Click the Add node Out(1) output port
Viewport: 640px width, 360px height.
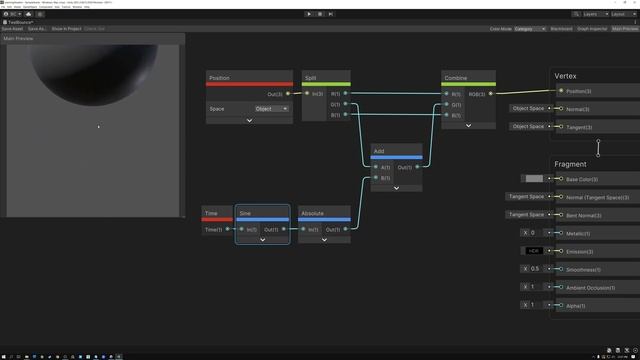[x=417, y=167]
